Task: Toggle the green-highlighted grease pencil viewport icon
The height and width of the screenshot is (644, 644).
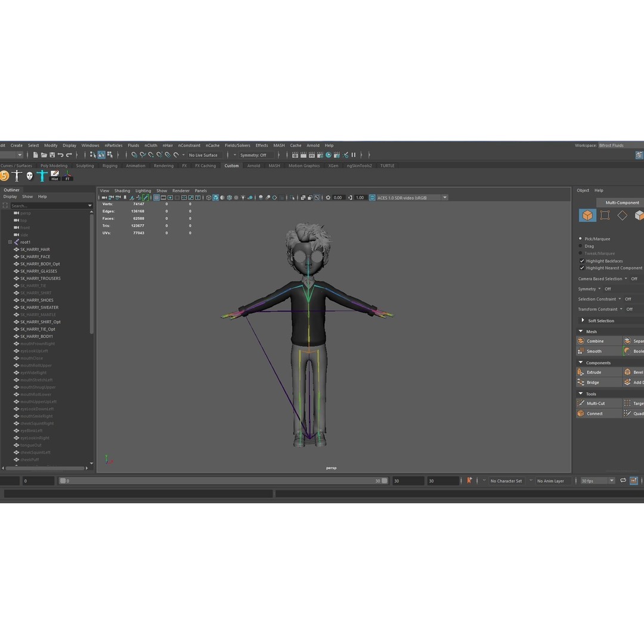Action: [x=145, y=197]
